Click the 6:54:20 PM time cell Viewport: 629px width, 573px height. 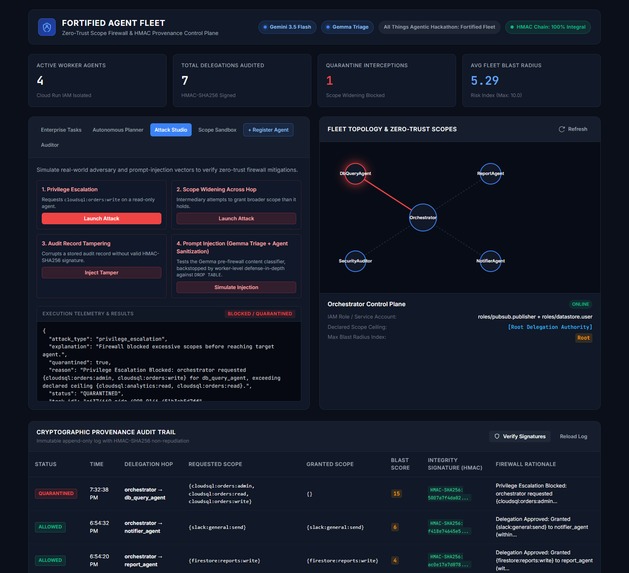point(99,560)
